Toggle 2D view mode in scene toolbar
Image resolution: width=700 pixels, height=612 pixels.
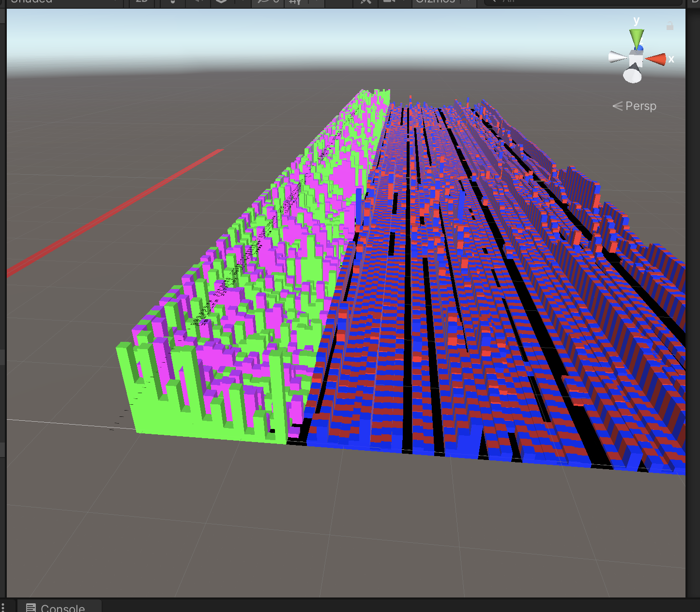(141, 1)
